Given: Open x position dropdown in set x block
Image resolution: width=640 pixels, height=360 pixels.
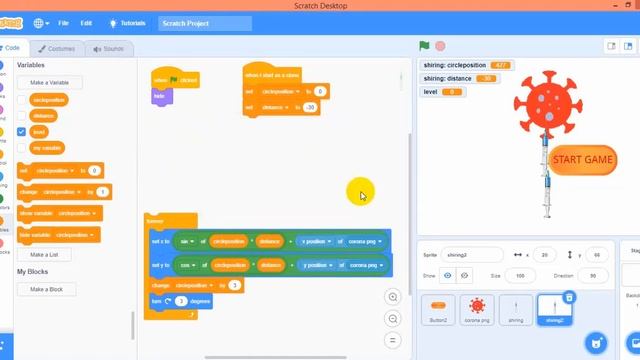Looking at the screenshot, I should click(316, 242).
